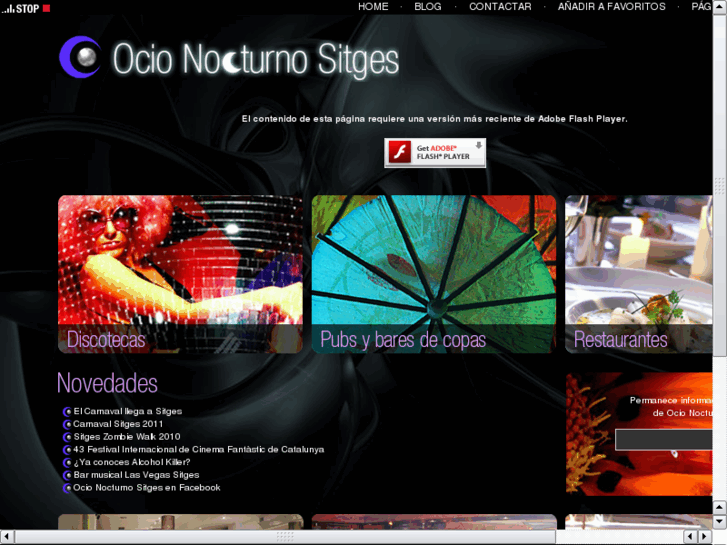Open the HOME menu item
This screenshot has height=545, width=727.
373,6
